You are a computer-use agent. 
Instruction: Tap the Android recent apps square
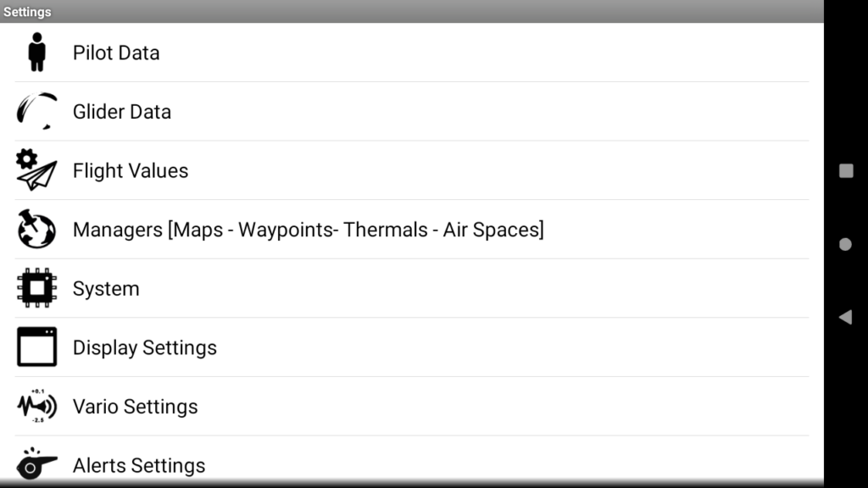click(846, 170)
